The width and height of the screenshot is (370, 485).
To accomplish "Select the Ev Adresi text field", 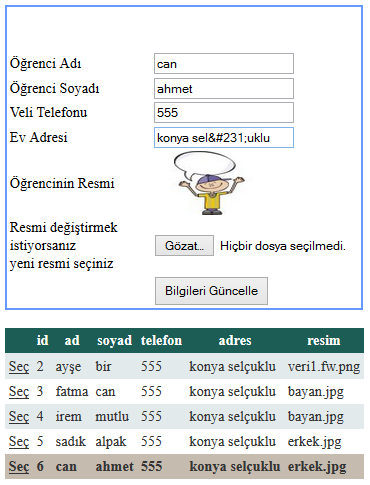I will click(224, 137).
